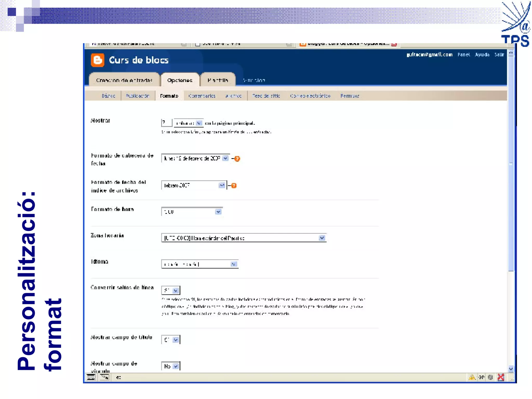The width and height of the screenshot is (532, 399).
Task: Toggle Convertir saltos de línea Sí/No selector
Action: click(x=176, y=290)
